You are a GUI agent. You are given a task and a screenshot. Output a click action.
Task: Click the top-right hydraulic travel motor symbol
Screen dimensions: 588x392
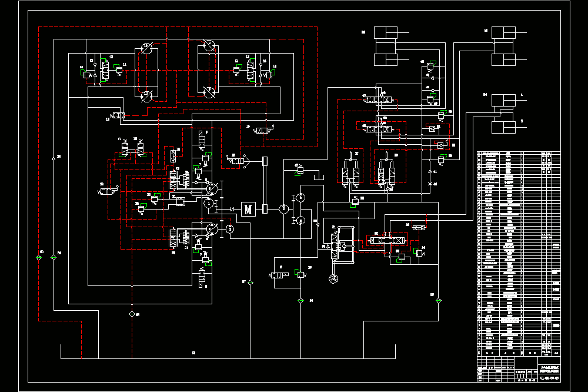click(209, 46)
